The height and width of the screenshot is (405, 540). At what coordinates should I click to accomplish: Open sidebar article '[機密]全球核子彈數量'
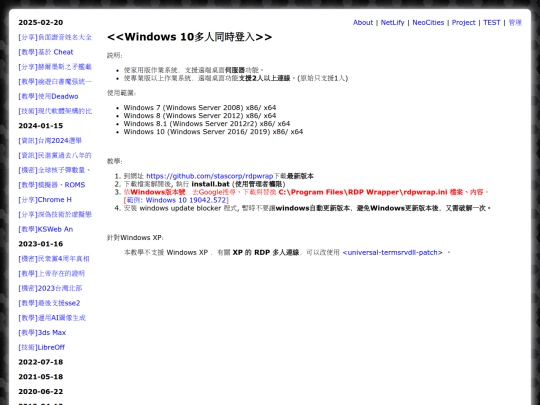click(x=54, y=170)
